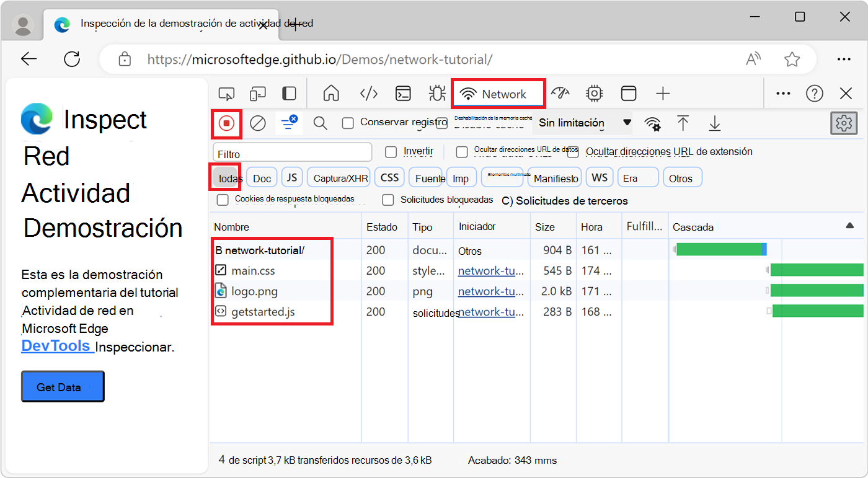Check the Invertir filter option
This screenshot has height=478, width=868.
tap(390, 151)
